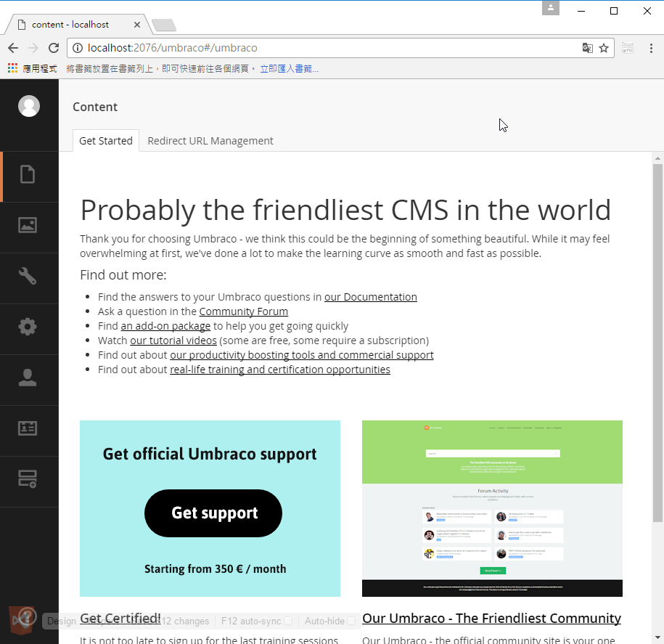Click the Smart extension icon

tap(628, 47)
